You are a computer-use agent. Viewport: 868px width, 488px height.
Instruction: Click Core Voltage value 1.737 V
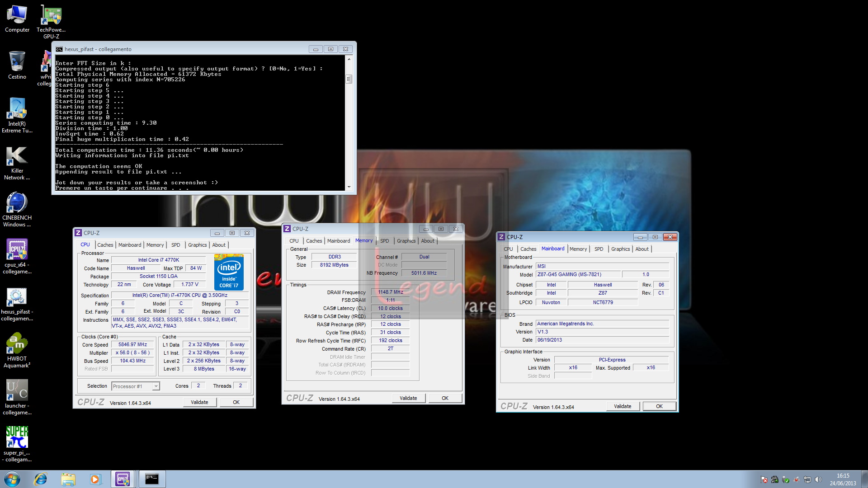pyautogui.click(x=190, y=285)
